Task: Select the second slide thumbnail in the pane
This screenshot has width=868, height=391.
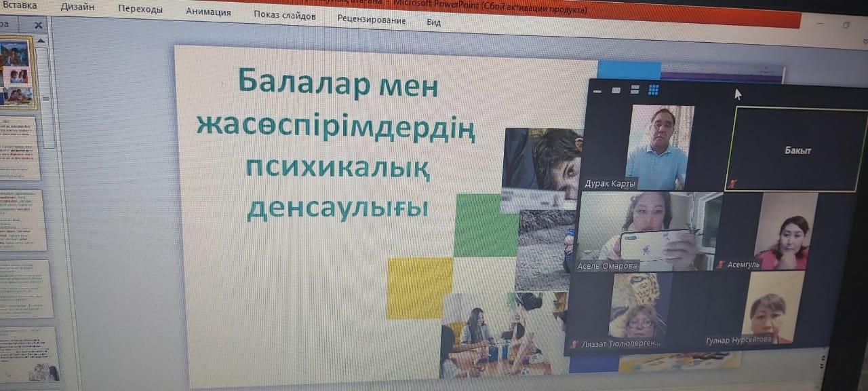Action: point(20,149)
